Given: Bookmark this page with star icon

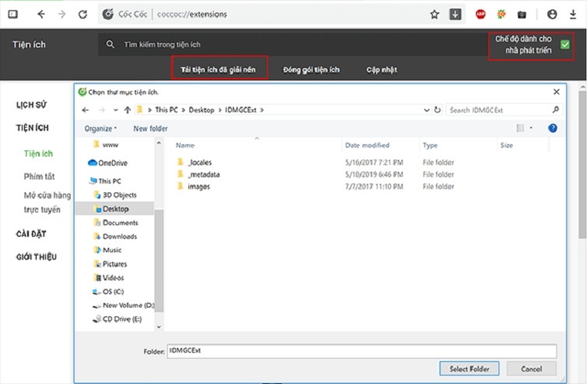Looking at the screenshot, I should coord(435,14).
